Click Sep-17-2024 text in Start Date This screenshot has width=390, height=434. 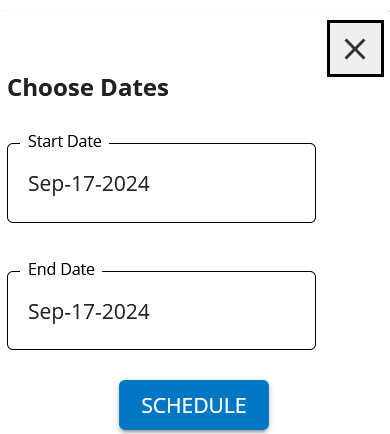pyautogui.click(x=89, y=184)
